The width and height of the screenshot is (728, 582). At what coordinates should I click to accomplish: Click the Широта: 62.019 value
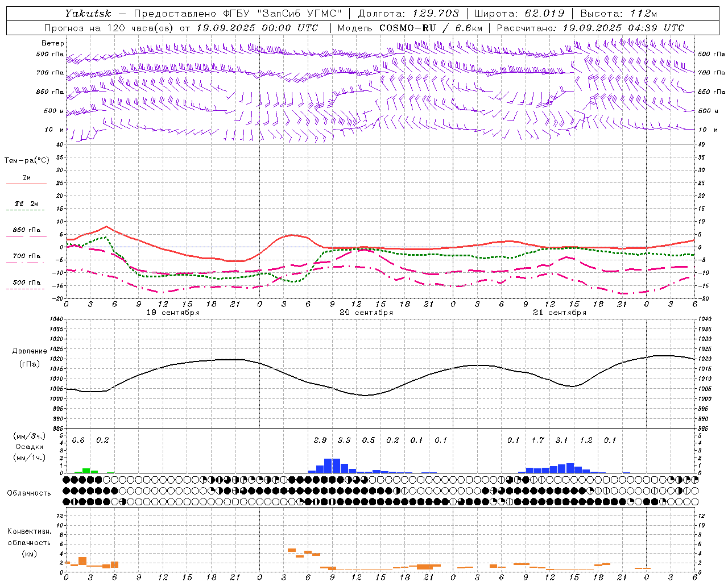point(519,14)
